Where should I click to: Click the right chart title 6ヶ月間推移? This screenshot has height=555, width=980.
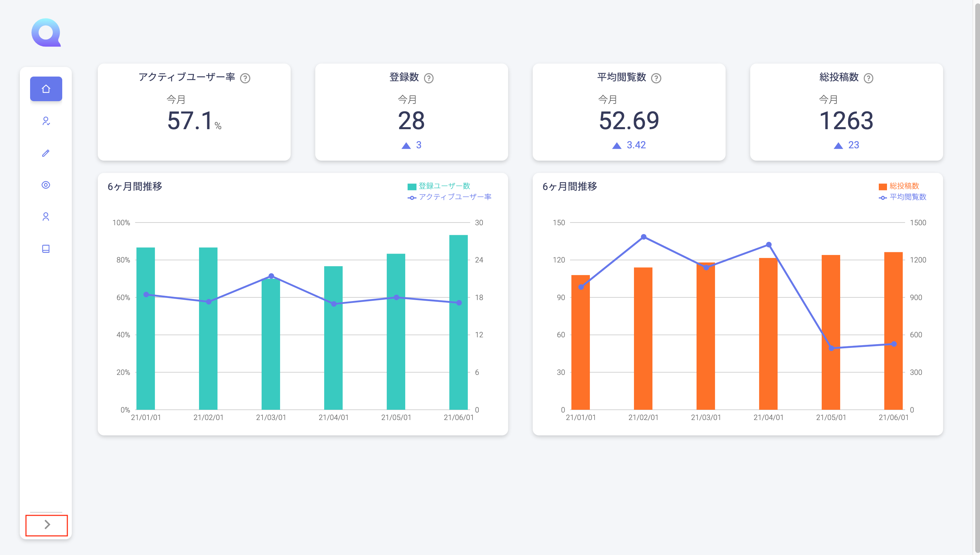click(570, 186)
